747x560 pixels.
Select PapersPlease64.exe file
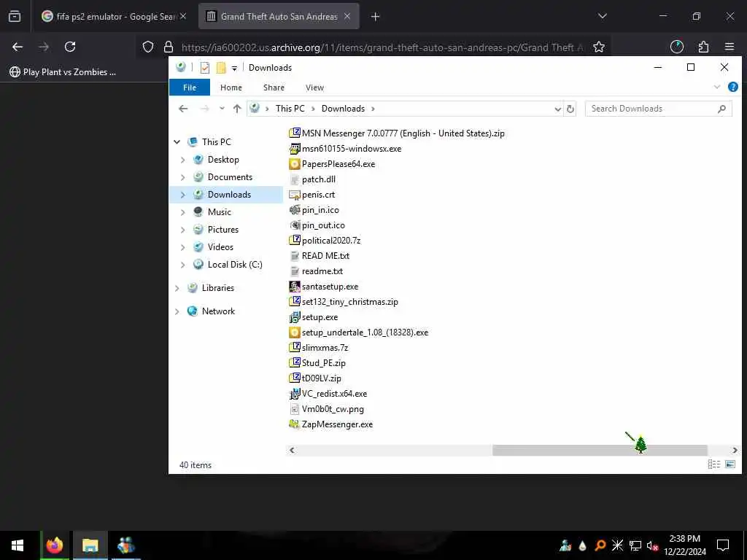coord(332,164)
